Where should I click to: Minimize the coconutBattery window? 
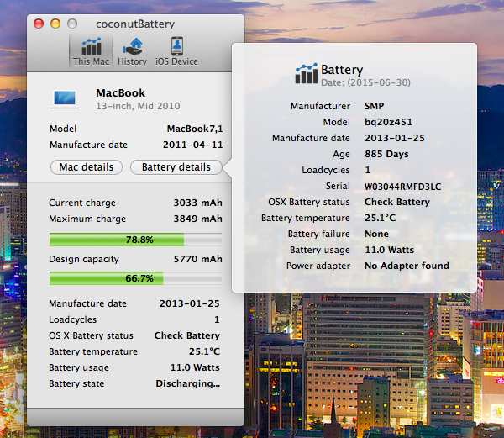[55, 24]
